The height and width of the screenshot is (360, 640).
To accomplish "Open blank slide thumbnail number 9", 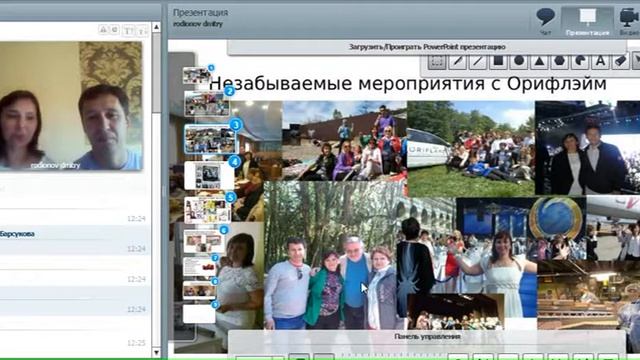I will (x=199, y=314).
